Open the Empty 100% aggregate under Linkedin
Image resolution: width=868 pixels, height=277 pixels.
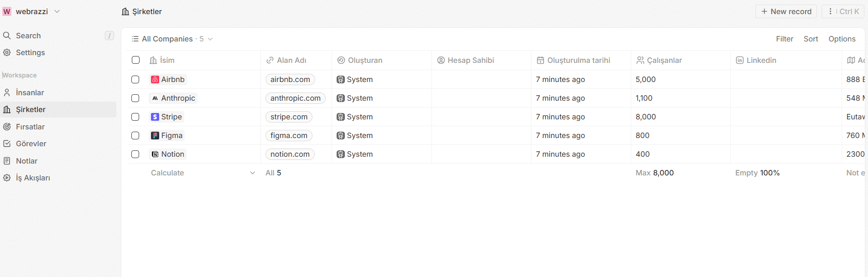[x=757, y=173]
